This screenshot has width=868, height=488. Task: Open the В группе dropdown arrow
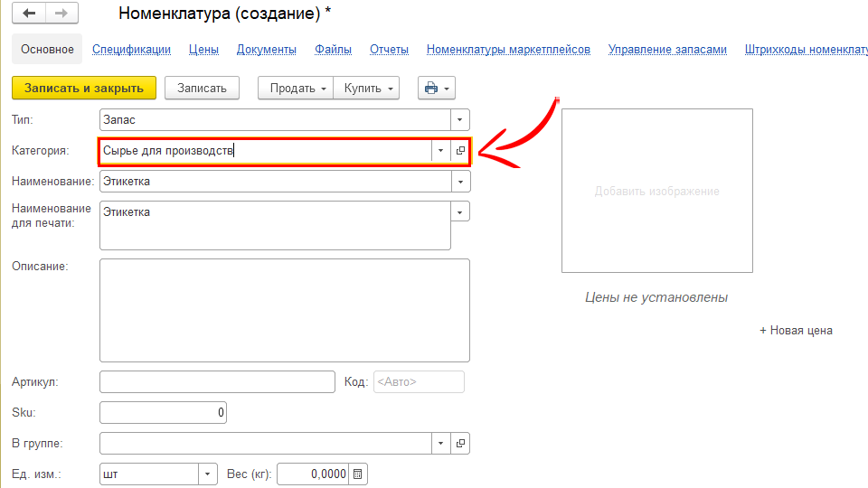tap(440, 444)
